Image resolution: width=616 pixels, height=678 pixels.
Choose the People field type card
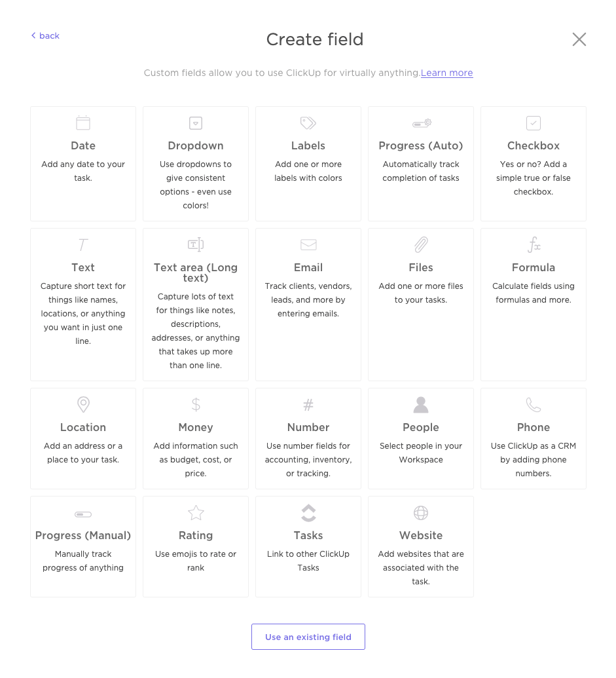pos(421,438)
